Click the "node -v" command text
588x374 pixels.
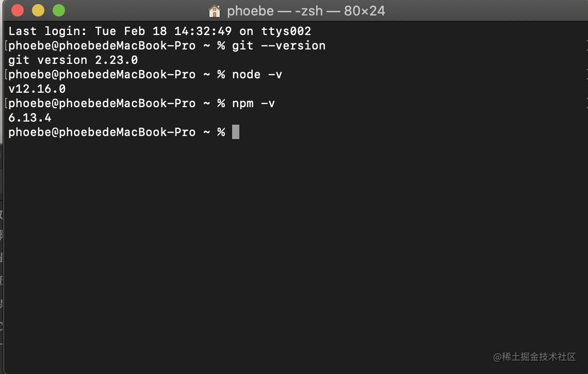(x=257, y=75)
